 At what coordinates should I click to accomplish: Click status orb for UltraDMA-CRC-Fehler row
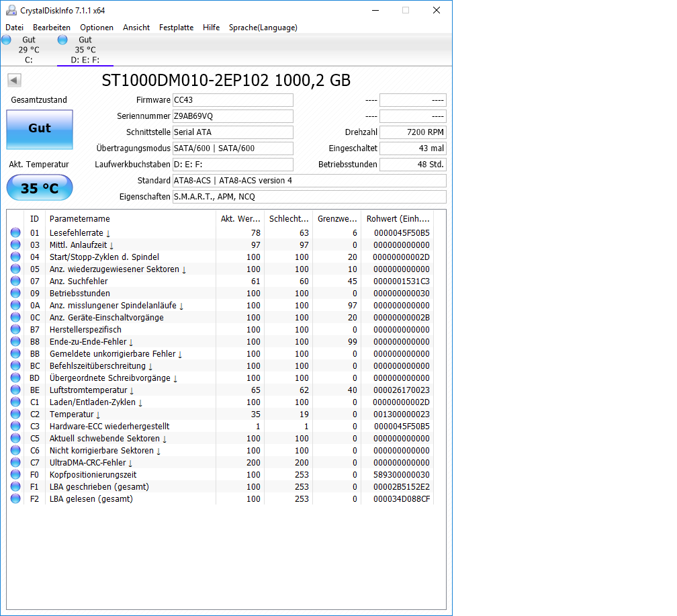click(15, 462)
